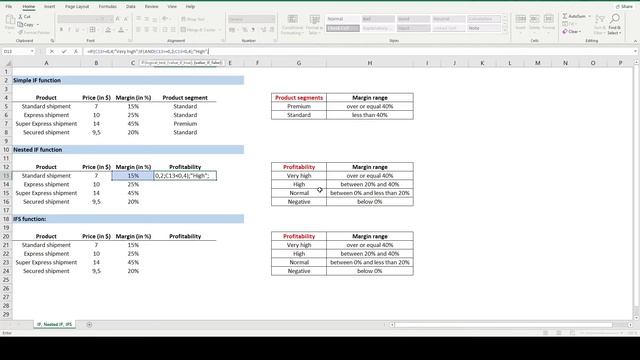Open the Copy dropdown arrow
Image resolution: width=640 pixels, height=360 pixels.
tap(38, 24)
